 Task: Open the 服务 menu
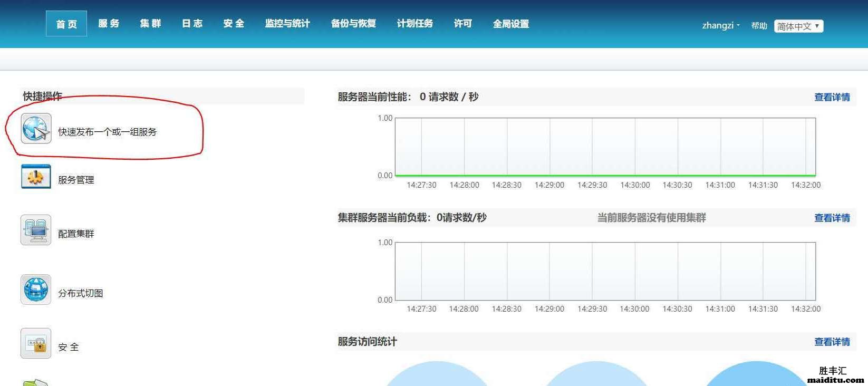[109, 23]
